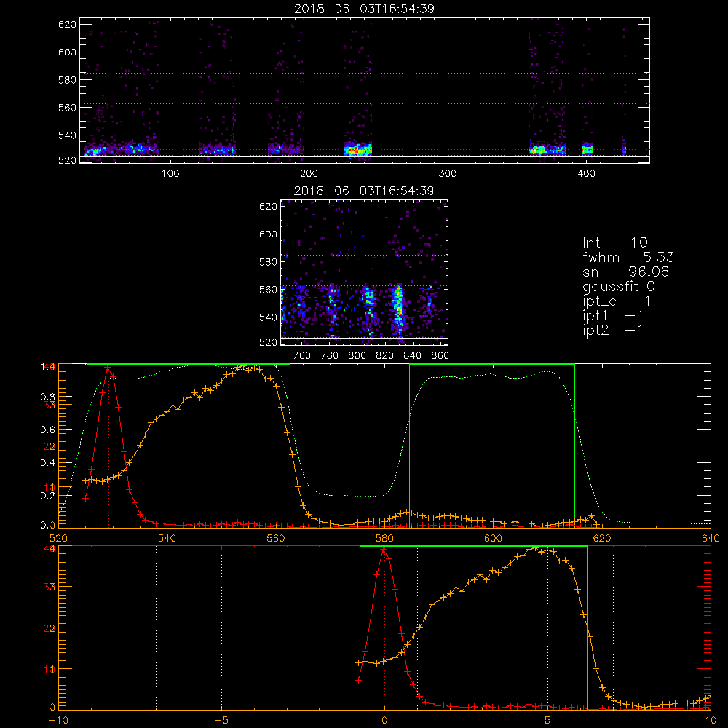The height and width of the screenshot is (728, 728).
Task: Click the green bar above the bottom plot window
Action: [474, 547]
